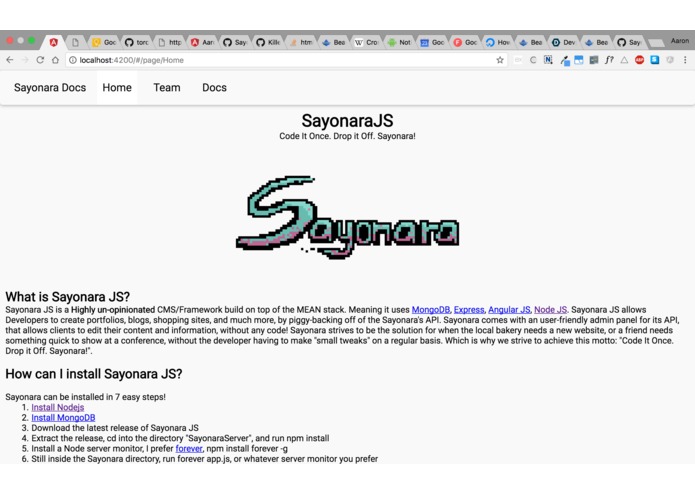This screenshot has width=695, height=494.
Task: Select the active Angular tab
Action: click(x=54, y=42)
